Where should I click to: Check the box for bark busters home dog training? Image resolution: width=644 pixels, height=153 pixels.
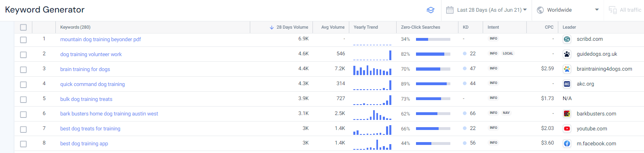[x=23, y=115]
